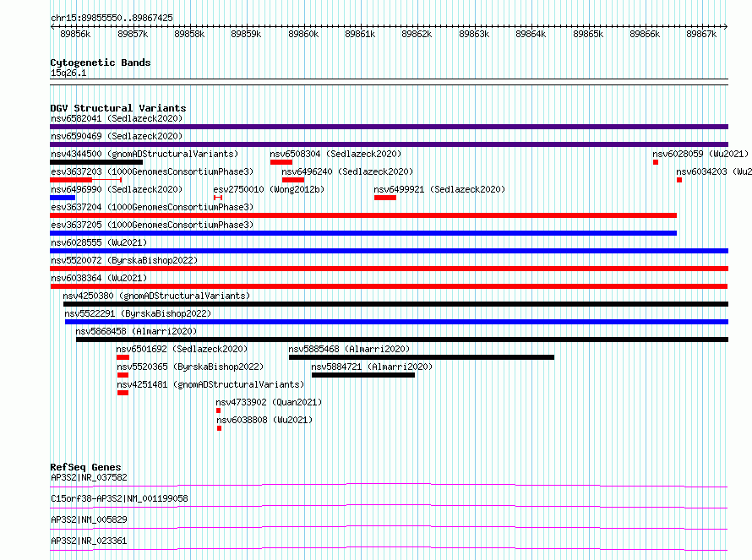This screenshot has width=752, height=560.
Task: Click the 89863k ruler tick label
Action: click(x=474, y=34)
